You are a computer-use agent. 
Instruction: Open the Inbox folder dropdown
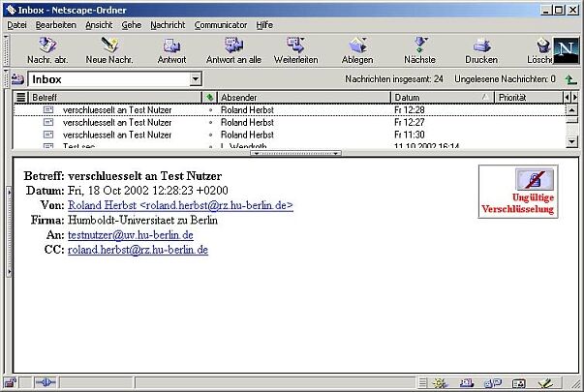tap(195, 79)
